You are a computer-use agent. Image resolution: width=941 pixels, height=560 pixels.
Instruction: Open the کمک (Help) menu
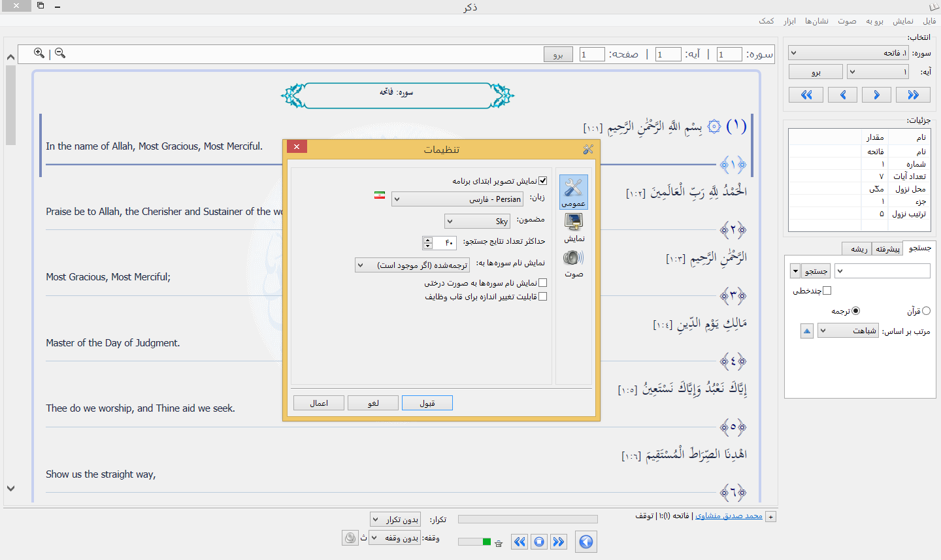(x=767, y=21)
